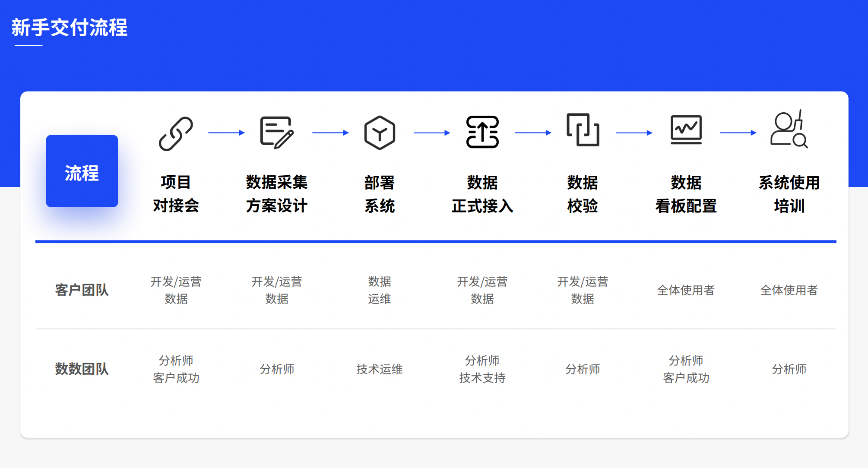Select the 数据正式接入 label
This screenshot has width=868, height=468.
pyautogui.click(x=482, y=194)
